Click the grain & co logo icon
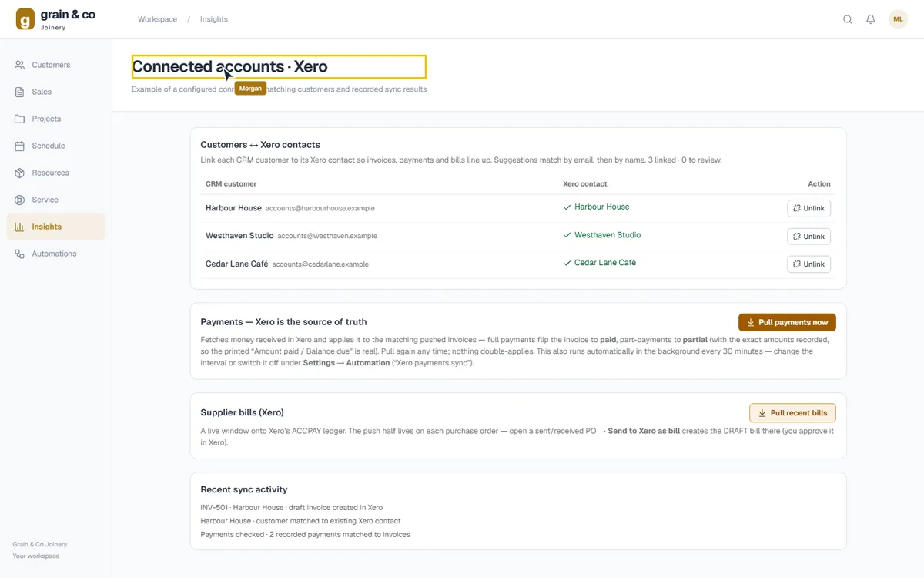The image size is (924, 578). [25, 19]
